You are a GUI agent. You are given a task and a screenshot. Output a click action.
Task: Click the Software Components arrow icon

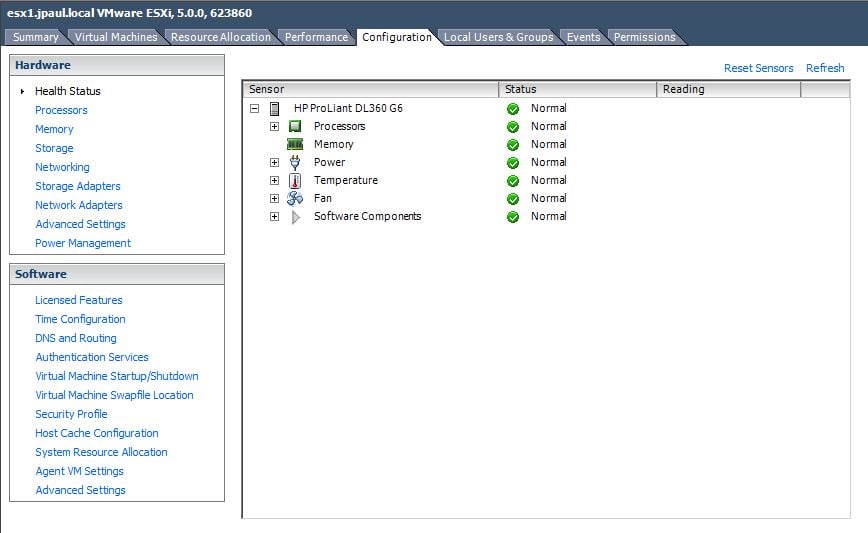[x=296, y=216]
